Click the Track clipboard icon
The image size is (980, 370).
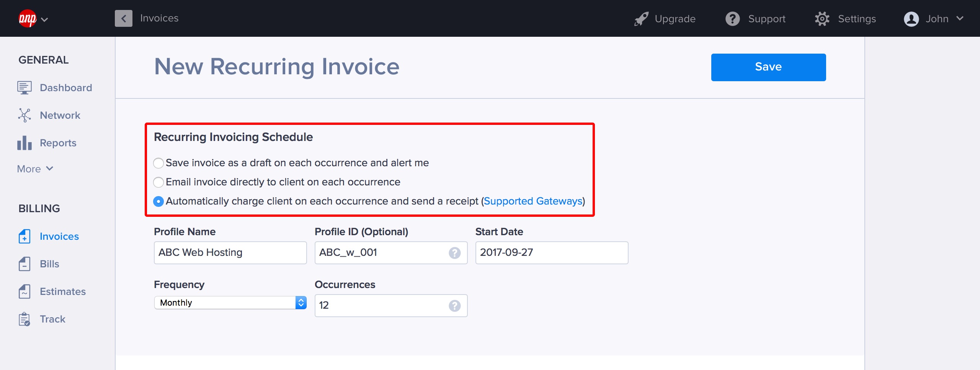coord(24,319)
